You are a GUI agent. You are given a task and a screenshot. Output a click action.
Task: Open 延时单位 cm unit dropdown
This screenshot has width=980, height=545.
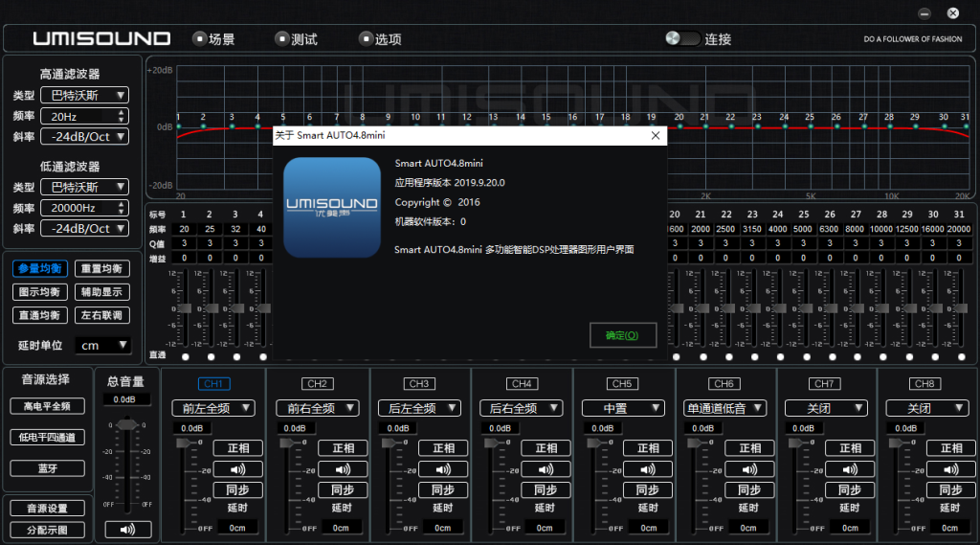point(103,346)
